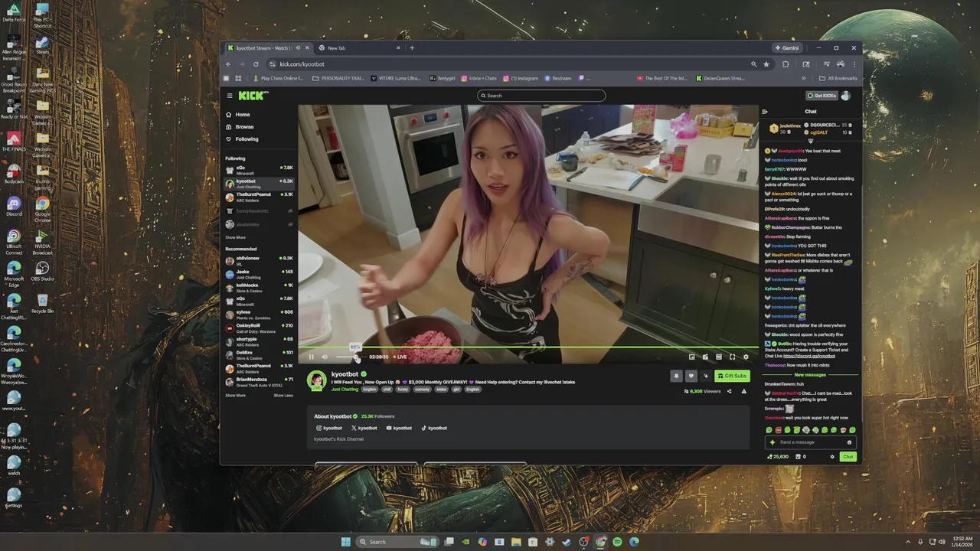Open the Just Chatting category link

[x=345, y=389]
